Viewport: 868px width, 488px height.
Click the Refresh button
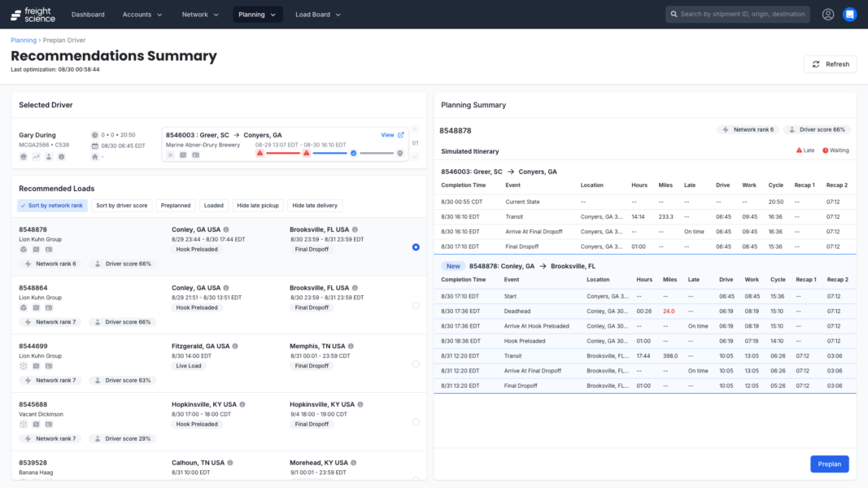click(x=830, y=64)
